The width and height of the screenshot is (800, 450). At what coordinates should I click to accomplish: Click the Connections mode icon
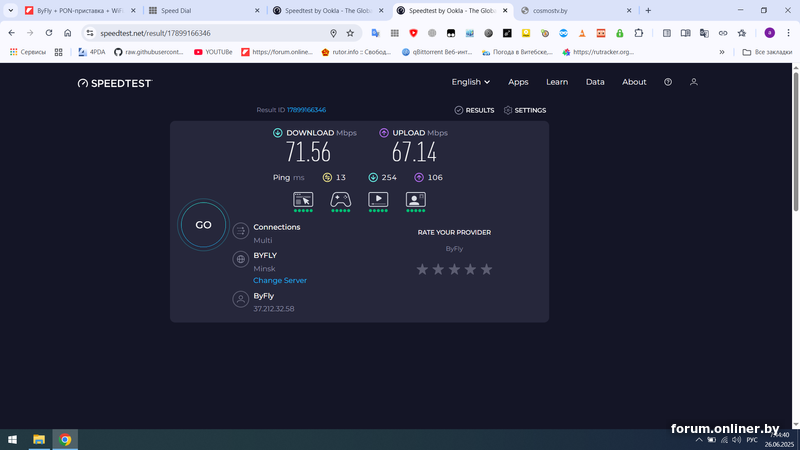click(240, 232)
